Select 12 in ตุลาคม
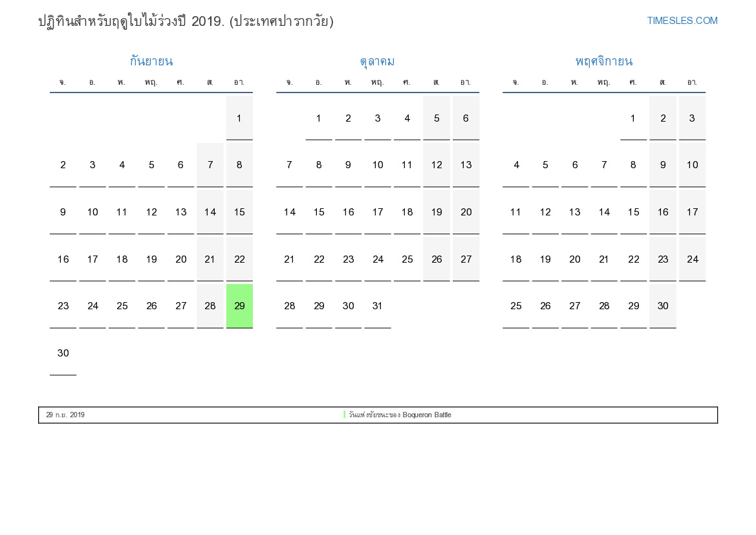This screenshot has width=756, height=535. (437, 165)
